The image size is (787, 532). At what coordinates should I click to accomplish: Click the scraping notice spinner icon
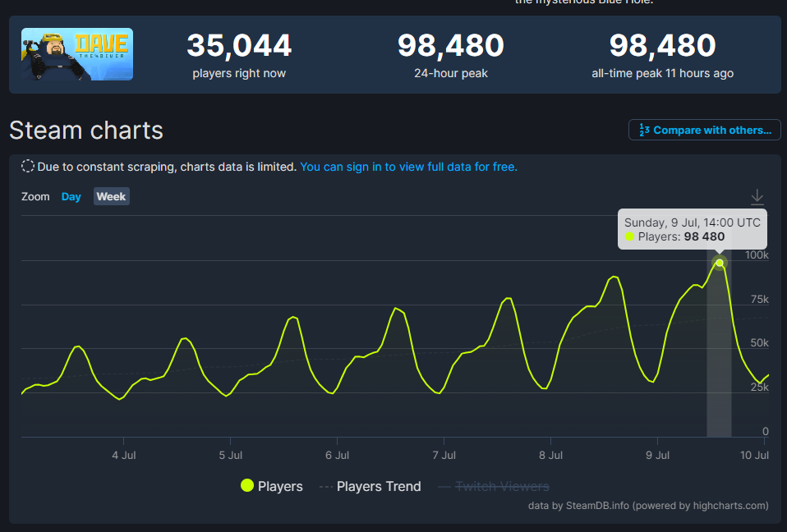(x=28, y=167)
